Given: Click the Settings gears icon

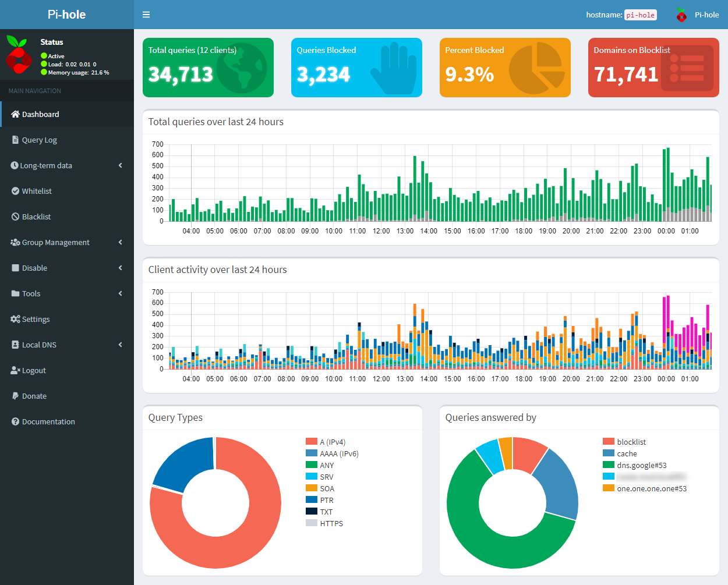Looking at the screenshot, I should coord(15,319).
